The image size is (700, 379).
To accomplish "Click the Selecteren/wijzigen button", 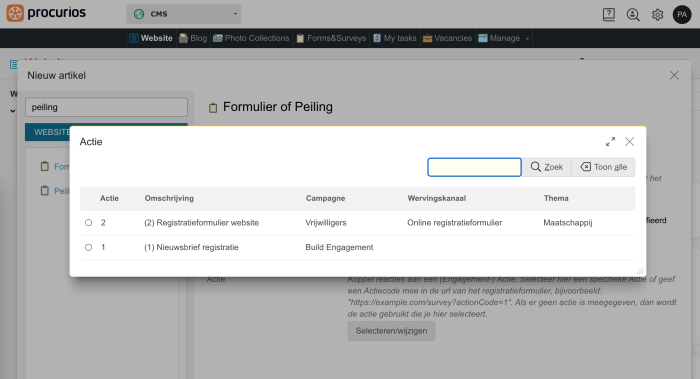I will 391,331.
